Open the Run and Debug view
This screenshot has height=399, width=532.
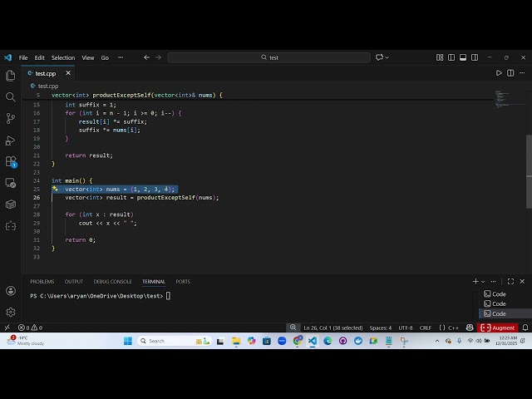pos(11,140)
